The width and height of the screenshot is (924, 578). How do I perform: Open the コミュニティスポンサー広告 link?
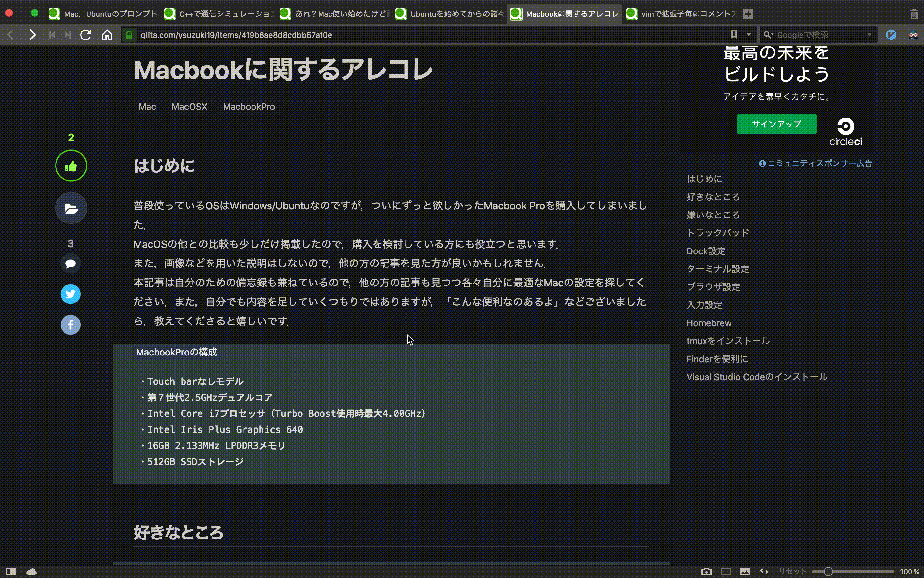(820, 164)
